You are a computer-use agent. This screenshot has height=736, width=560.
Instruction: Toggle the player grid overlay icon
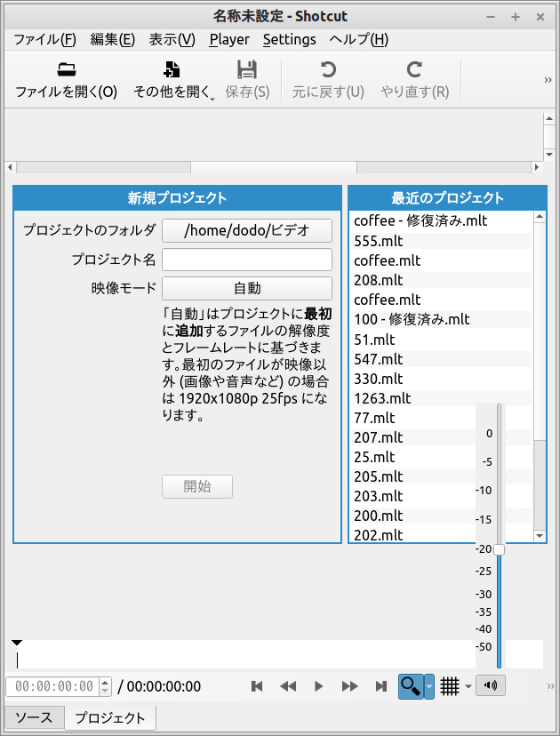tap(450, 686)
